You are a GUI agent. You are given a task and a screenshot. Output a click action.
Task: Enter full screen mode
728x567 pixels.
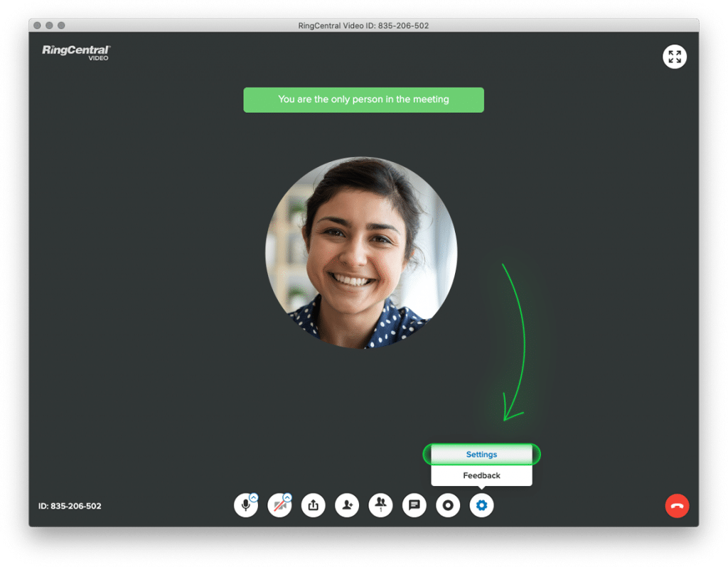tap(674, 57)
